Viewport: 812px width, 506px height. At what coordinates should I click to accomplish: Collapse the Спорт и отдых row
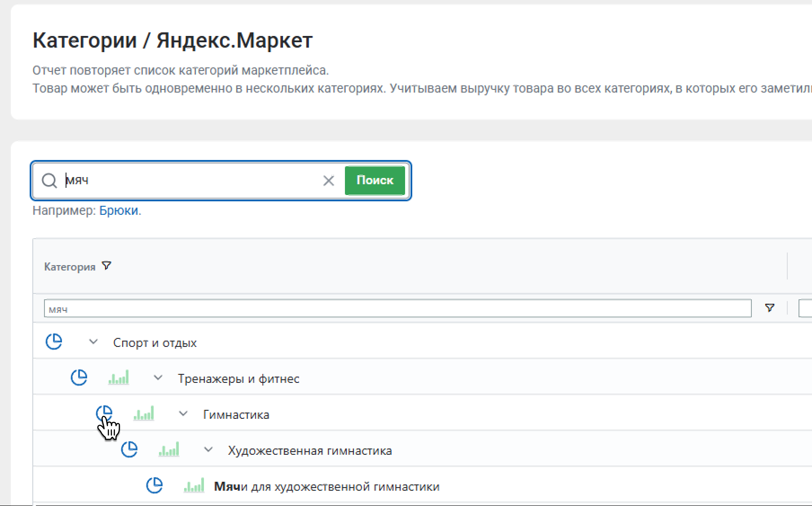click(x=93, y=342)
